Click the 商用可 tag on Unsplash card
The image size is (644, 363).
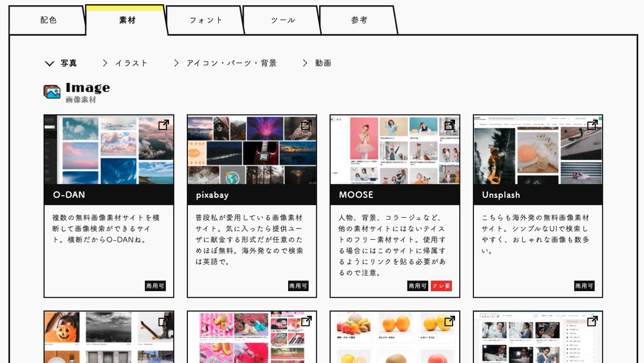(584, 286)
